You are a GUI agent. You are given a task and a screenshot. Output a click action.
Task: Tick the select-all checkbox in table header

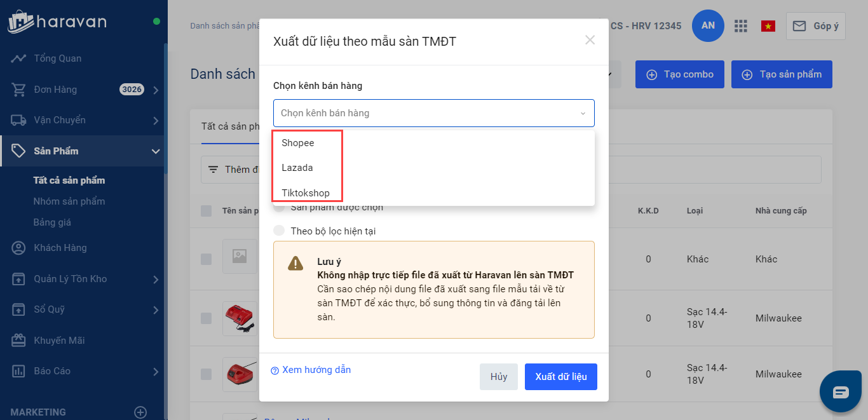click(207, 211)
